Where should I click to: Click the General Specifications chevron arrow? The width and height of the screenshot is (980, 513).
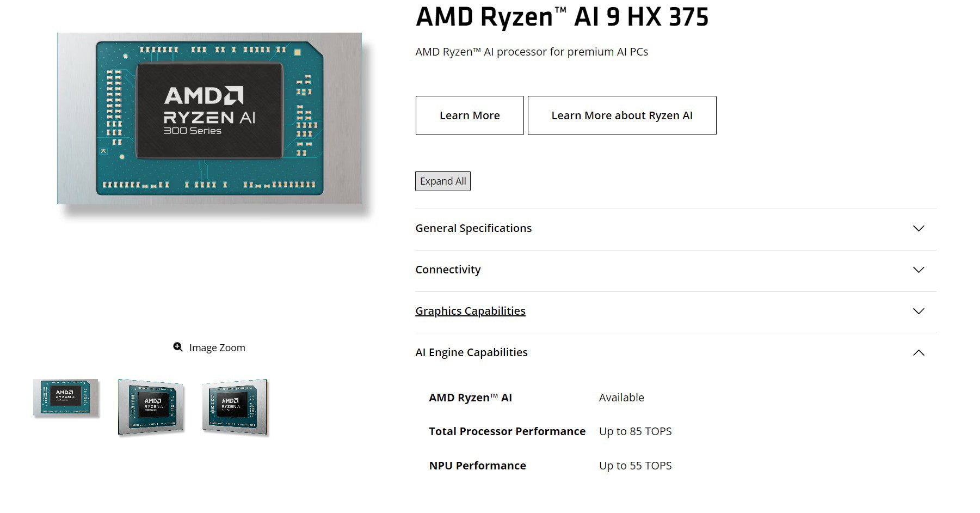click(920, 229)
